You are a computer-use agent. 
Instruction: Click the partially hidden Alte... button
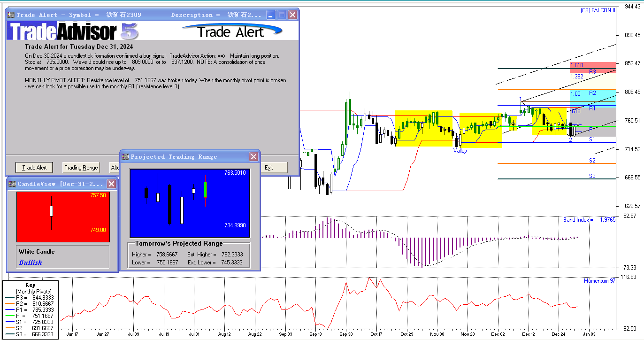[x=114, y=168]
